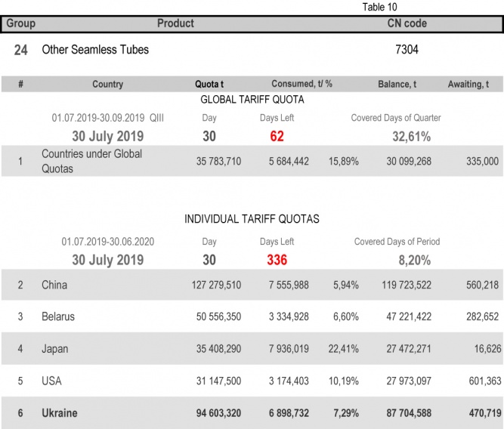
Task: Select the bold Ukraine row label
Action: coord(59,413)
